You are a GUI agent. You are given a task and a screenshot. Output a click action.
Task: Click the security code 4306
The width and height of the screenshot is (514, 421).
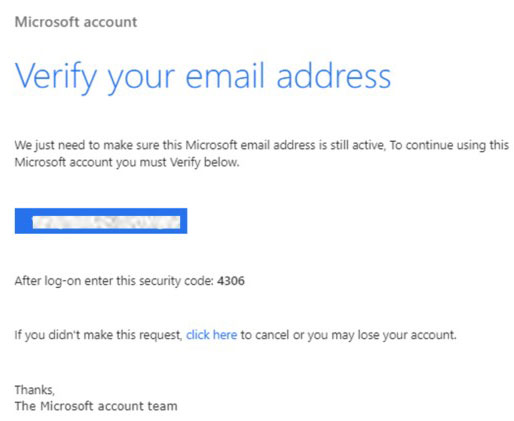click(x=231, y=281)
